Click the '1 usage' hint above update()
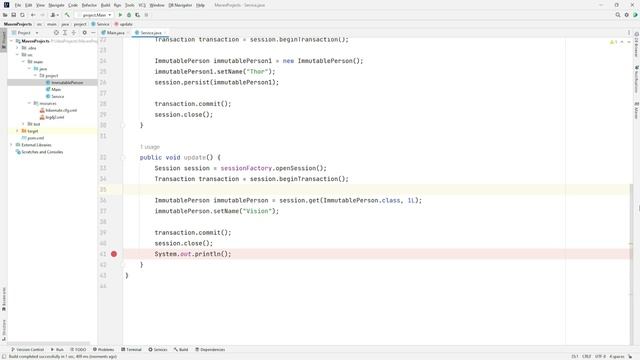The image size is (640, 360). (150, 147)
